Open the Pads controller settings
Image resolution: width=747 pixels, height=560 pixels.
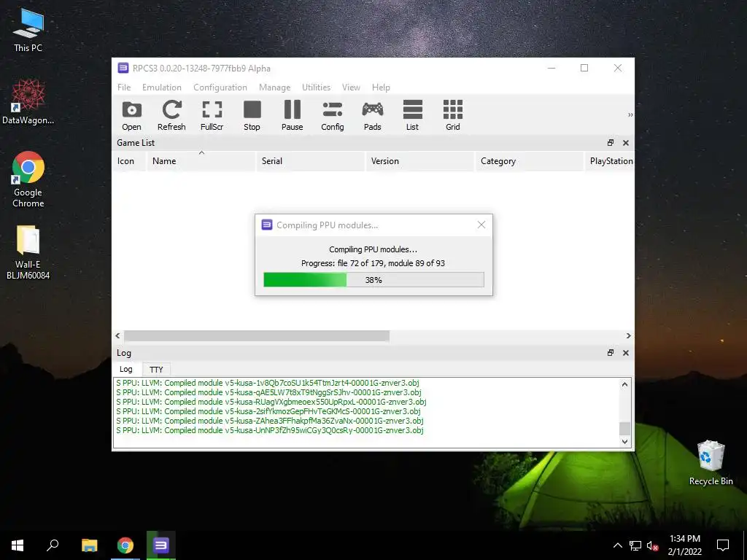[373, 115]
